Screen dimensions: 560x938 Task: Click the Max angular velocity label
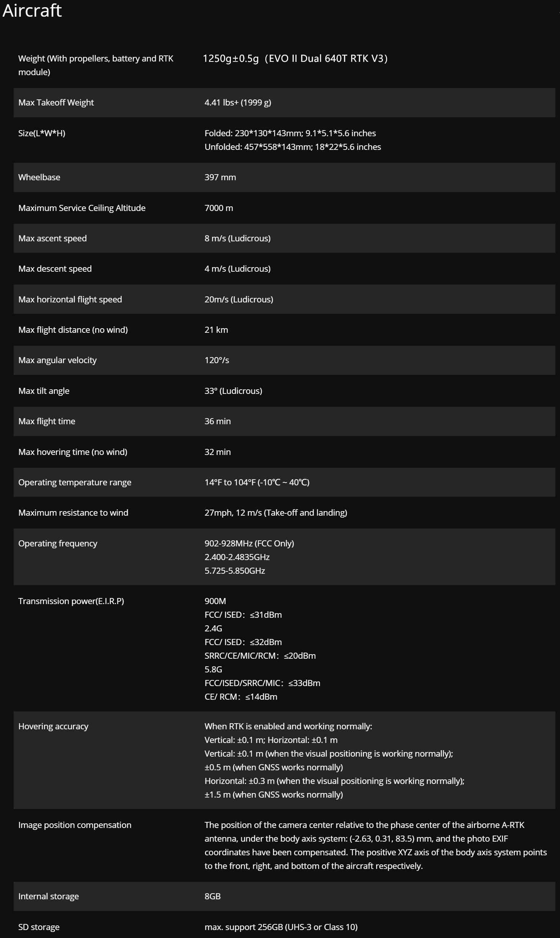pos(58,360)
